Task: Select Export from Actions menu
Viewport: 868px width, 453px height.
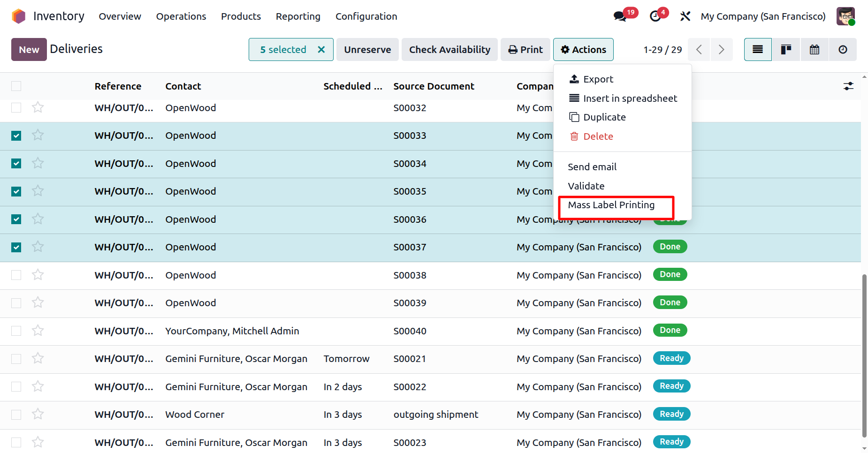Action: pos(598,79)
